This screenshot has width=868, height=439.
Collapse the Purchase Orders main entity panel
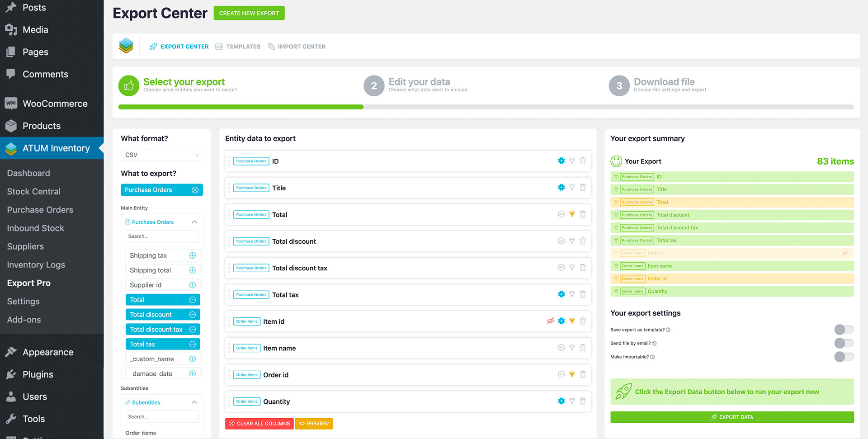tap(194, 222)
